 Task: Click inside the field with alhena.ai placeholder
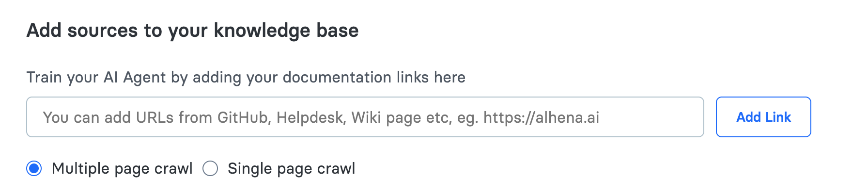365,117
